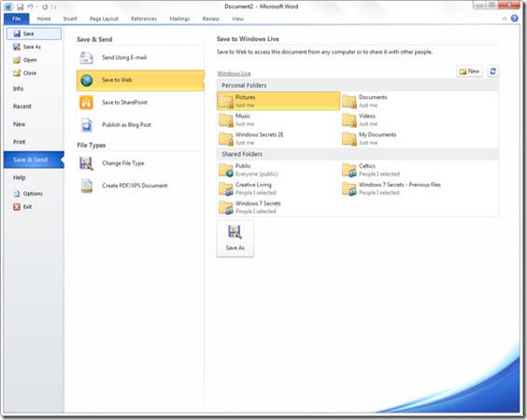This screenshot has height=420, width=527.
Task: Click the Word application icon in title bar
Action: pyautogui.click(x=7, y=7)
